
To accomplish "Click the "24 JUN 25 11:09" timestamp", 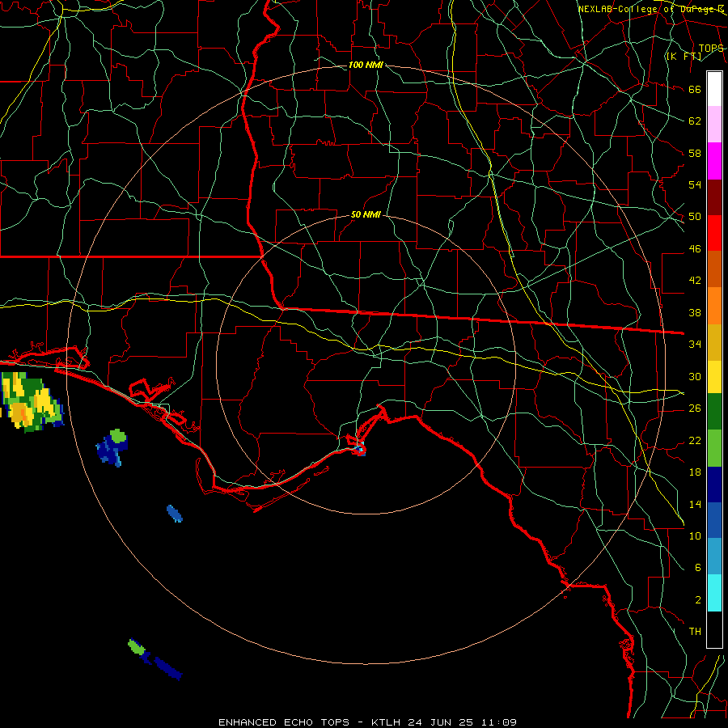I will pos(463,722).
